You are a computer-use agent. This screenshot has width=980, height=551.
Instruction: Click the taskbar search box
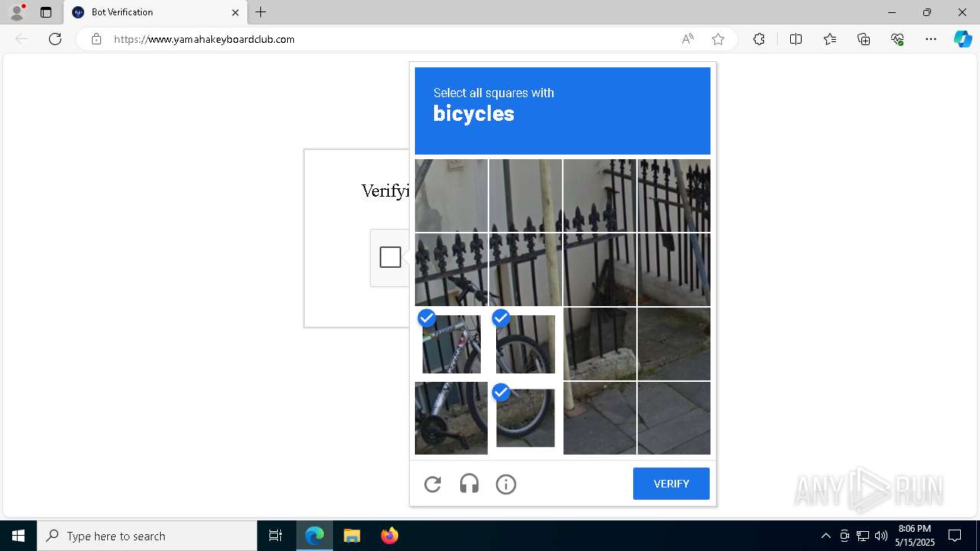coord(147,536)
